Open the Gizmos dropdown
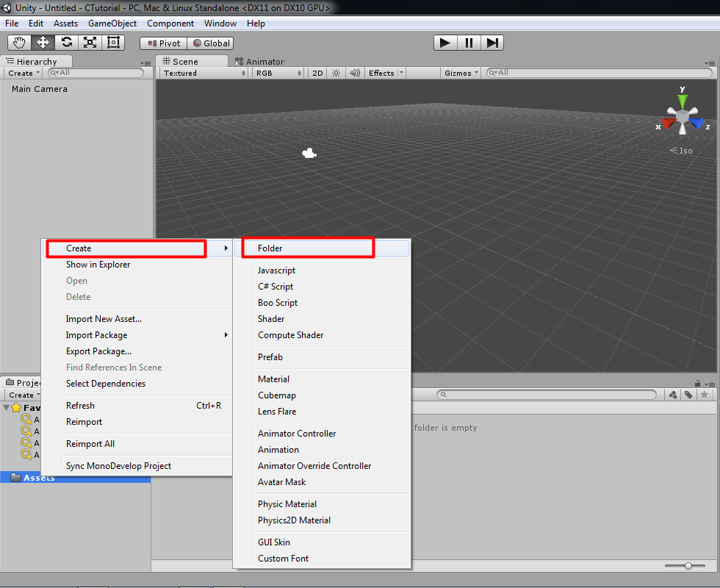720x588 pixels. [460, 73]
